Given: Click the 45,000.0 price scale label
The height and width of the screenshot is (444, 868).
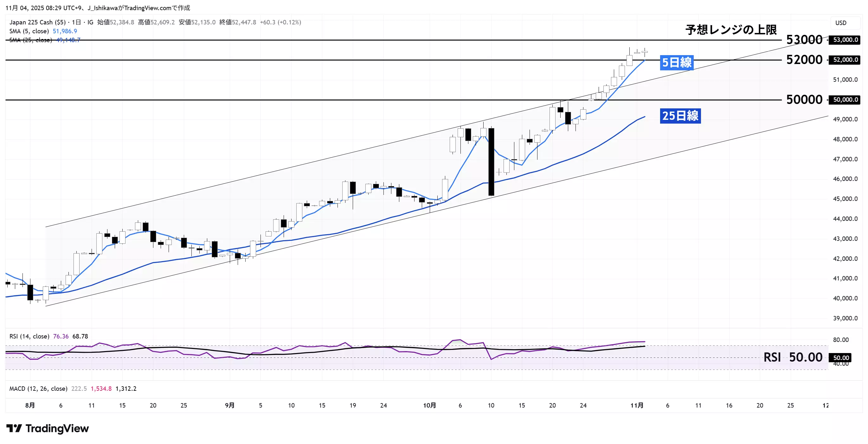Looking at the screenshot, I should click(x=845, y=199).
